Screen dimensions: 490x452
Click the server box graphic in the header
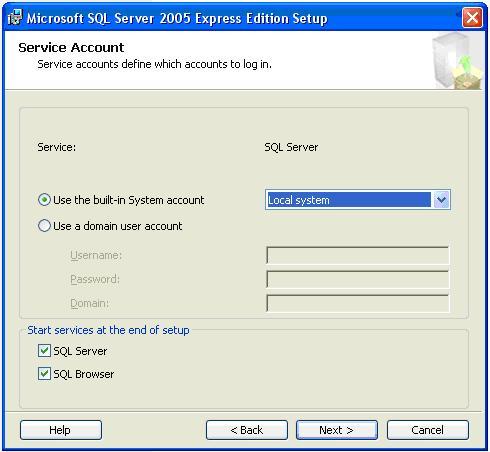(x=457, y=61)
